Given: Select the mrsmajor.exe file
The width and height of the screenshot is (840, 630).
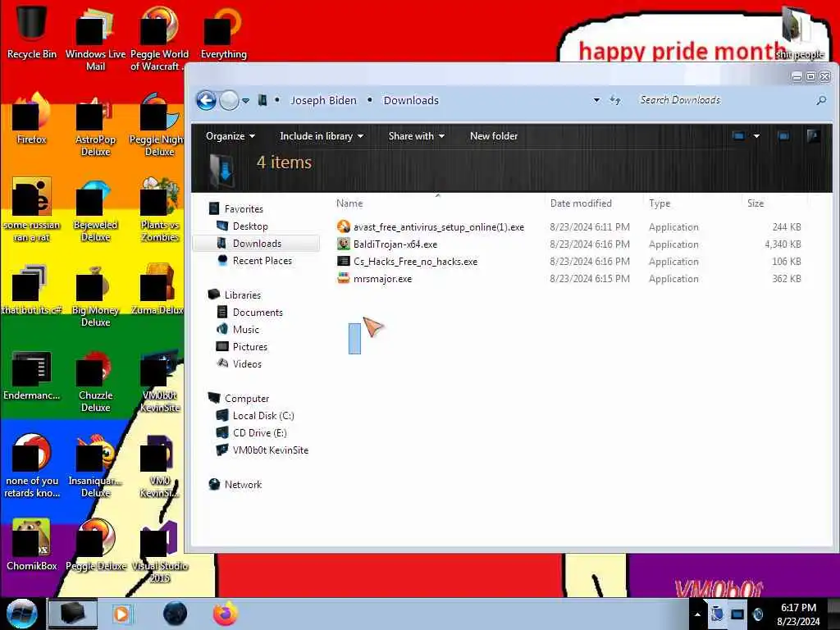Looking at the screenshot, I should coord(382,279).
